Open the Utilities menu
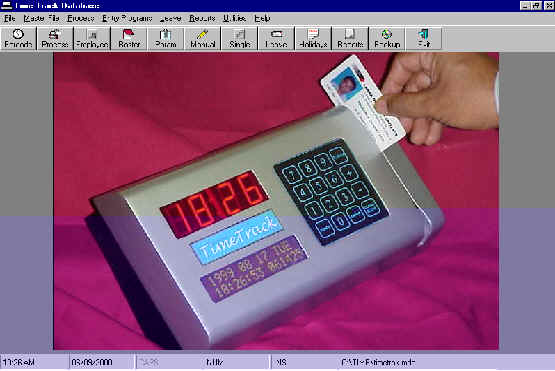 point(234,18)
